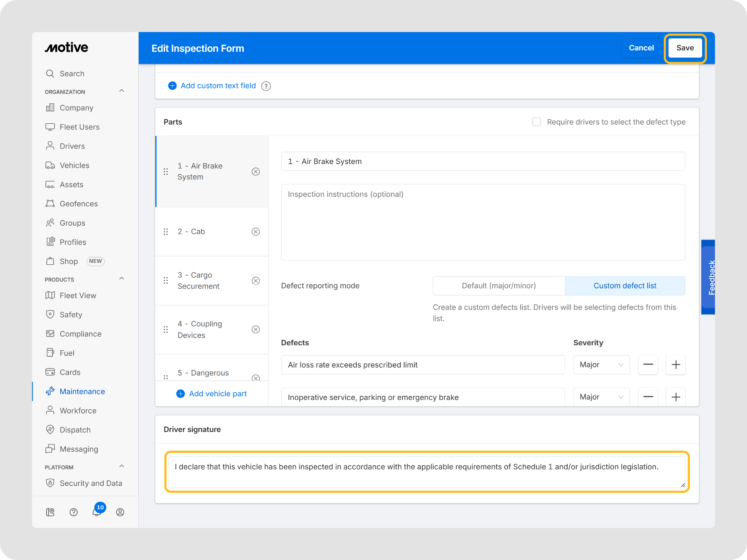747x560 pixels.
Task: Click the Inspection instructions text area
Action: pyautogui.click(x=483, y=222)
